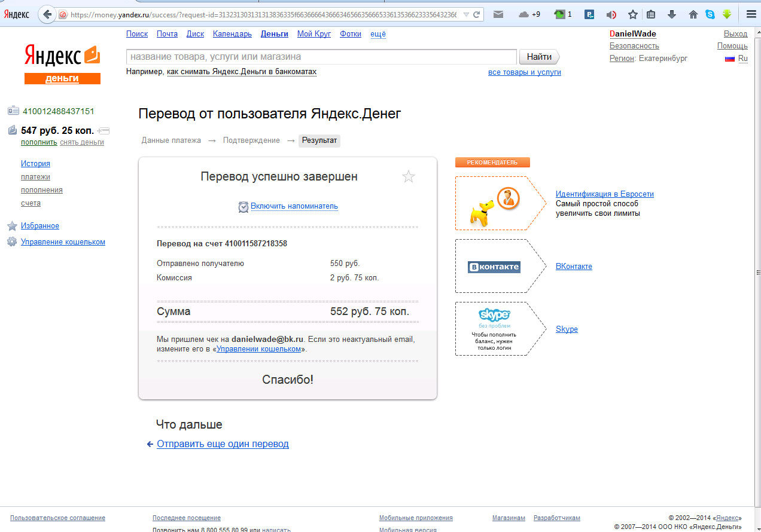Open Управление кошельком in the sidebar
Screen dimensions: 761x532
tap(63, 242)
